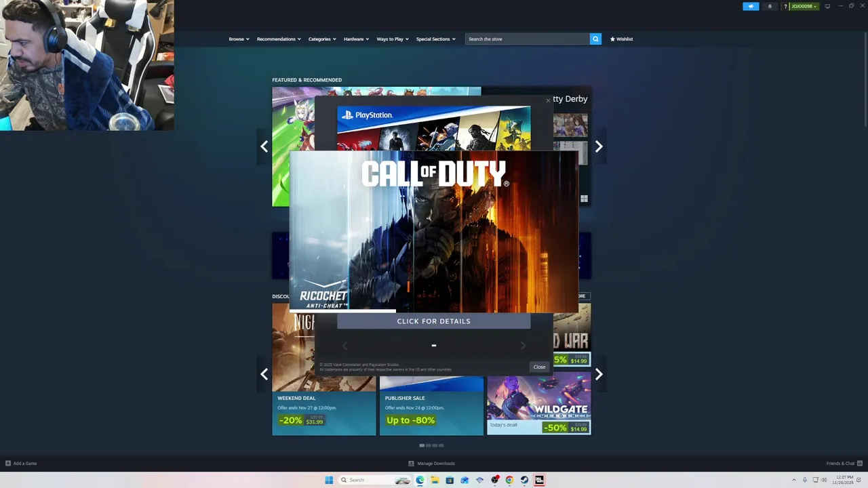Click the Close button in the popup
This screenshot has width=868, height=488.
pyautogui.click(x=539, y=367)
